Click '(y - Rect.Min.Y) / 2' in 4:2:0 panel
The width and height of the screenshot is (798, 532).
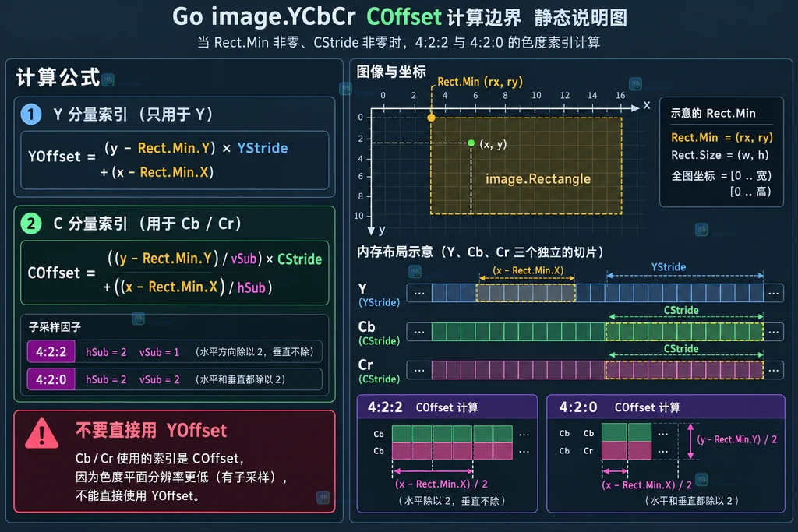point(737,439)
